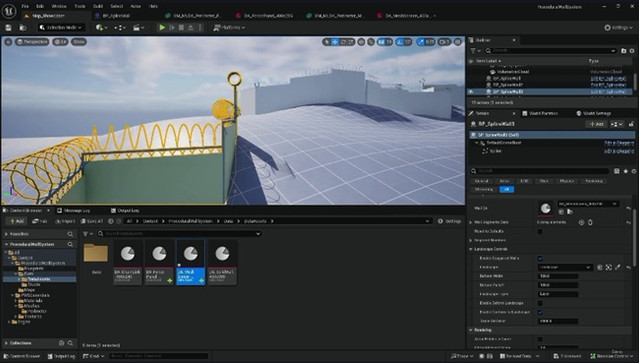Open camera speed setting in viewport
Viewport: 639px width, 363px height.
[x=444, y=42]
